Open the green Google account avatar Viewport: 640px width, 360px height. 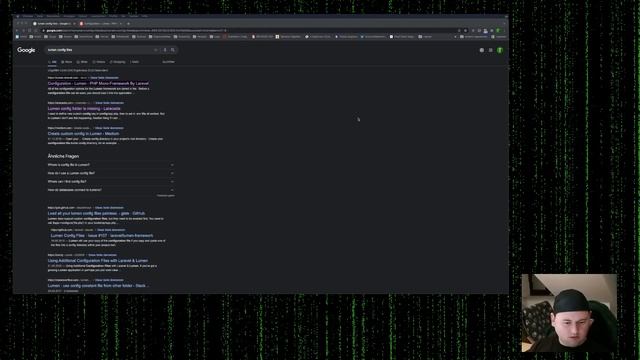click(500, 50)
